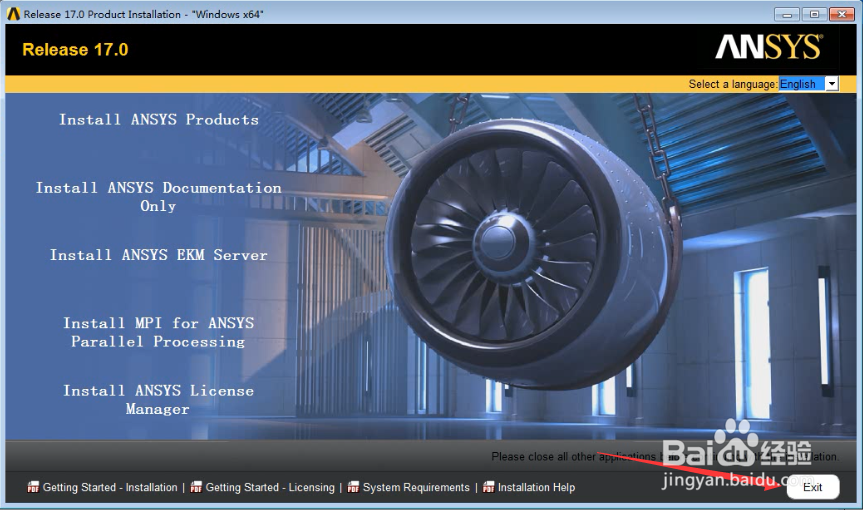Click the 'Select a language:' label
Screen dimensions: 863x510
tap(733, 84)
